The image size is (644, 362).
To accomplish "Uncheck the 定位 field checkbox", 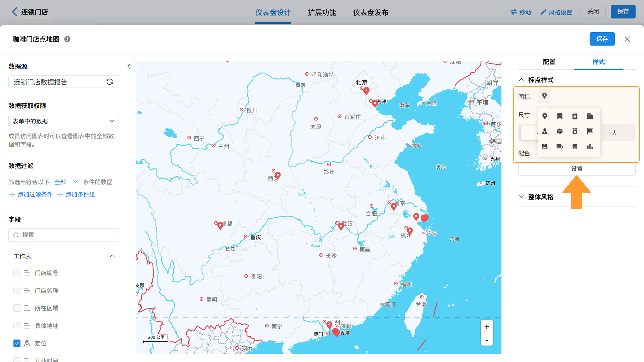I will 17,343.
